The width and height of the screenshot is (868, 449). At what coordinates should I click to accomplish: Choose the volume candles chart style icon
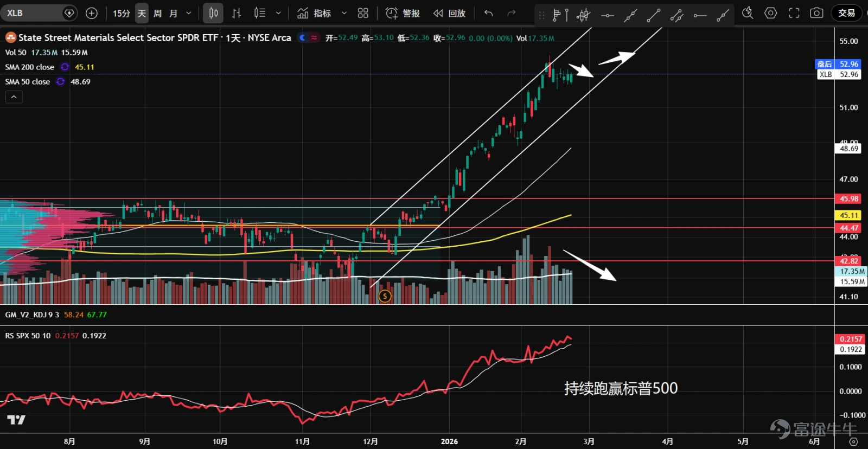pyautogui.click(x=260, y=13)
